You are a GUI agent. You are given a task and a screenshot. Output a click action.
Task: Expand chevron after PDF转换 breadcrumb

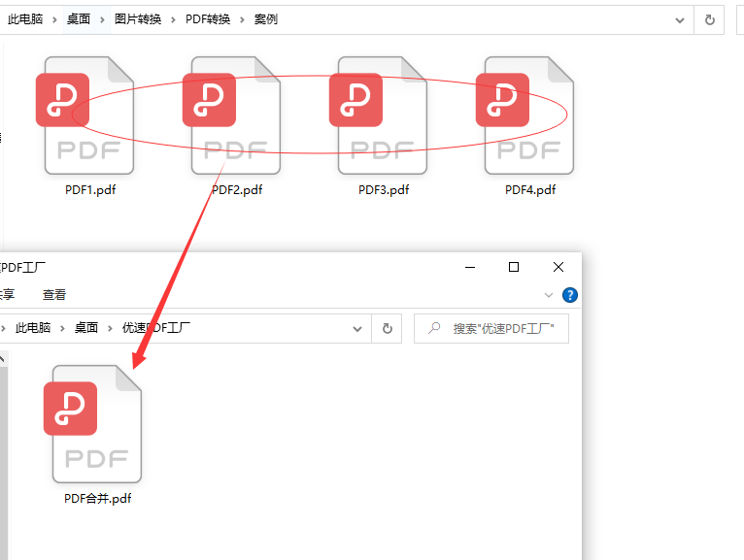tap(242, 20)
